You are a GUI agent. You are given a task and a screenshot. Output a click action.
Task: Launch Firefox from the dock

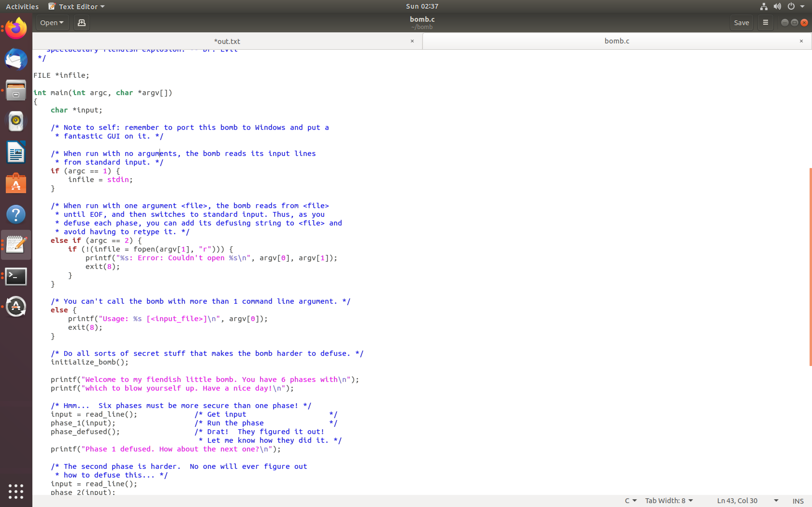16,28
